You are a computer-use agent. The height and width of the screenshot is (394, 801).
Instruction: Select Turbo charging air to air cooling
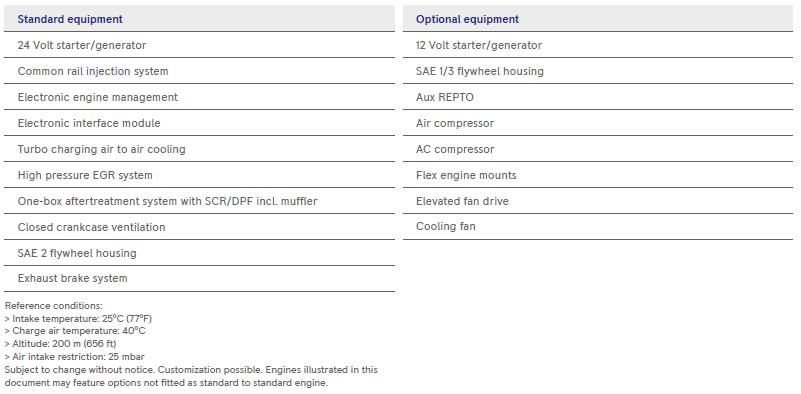(x=199, y=149)
